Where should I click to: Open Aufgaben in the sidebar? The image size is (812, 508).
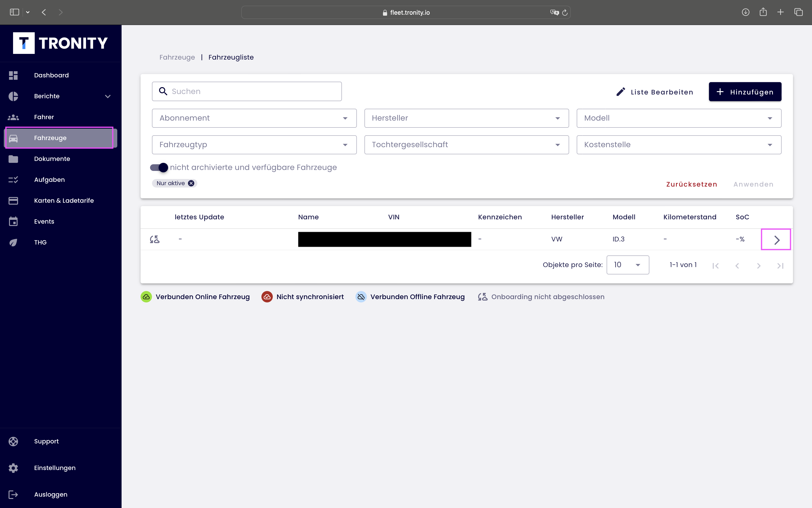[49, 180]
